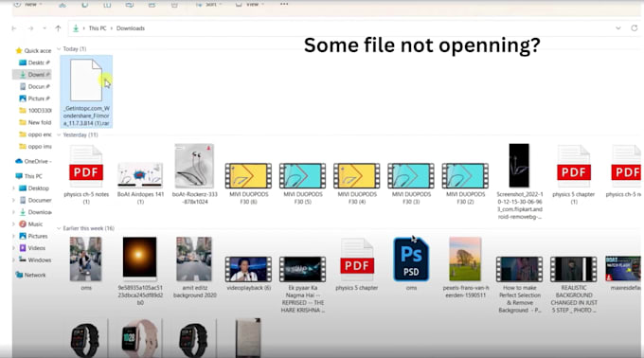Open the See more ellipsis menu
The height and width of the screenshot is (358, 644).
click(x=284, y=4)
